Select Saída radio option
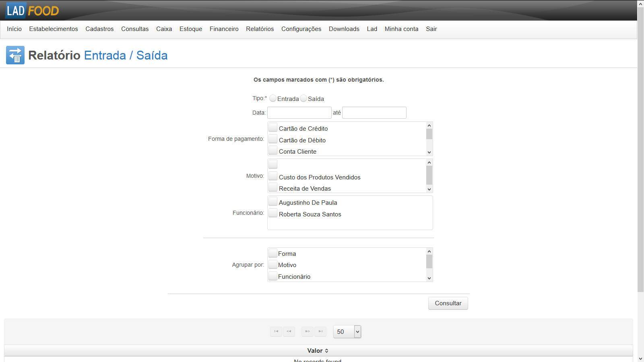Viewport: 644px width, 362px height. point(303,98)
